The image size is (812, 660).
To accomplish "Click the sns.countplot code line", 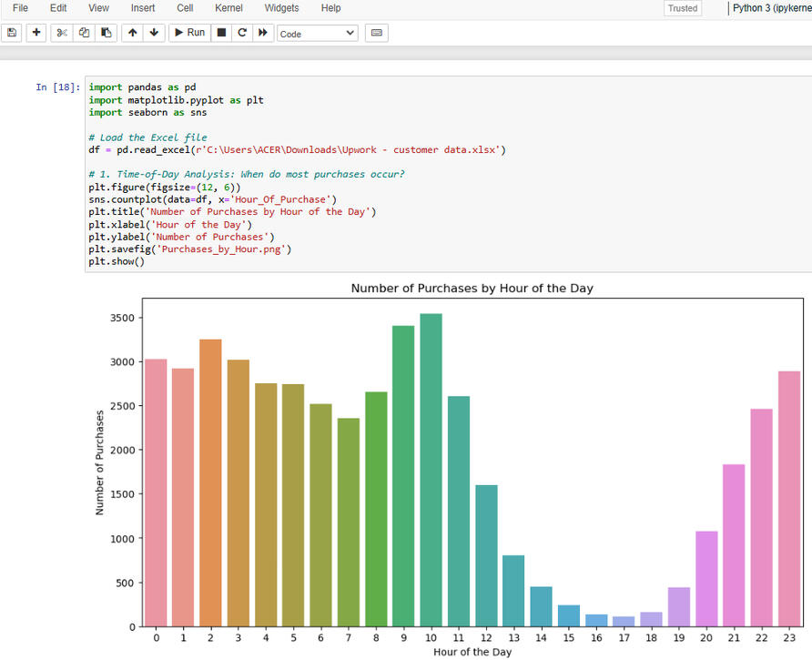I will (212, 199).
